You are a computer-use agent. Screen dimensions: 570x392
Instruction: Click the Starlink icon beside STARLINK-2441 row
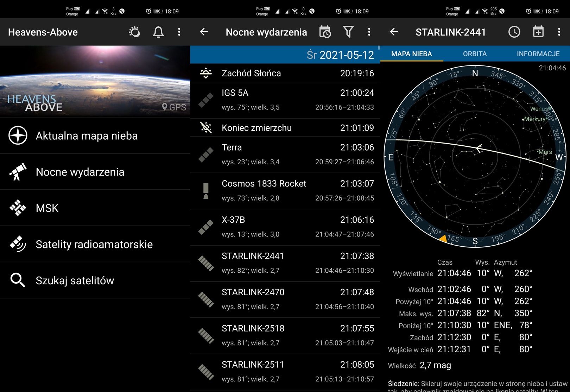click(206, 264)
